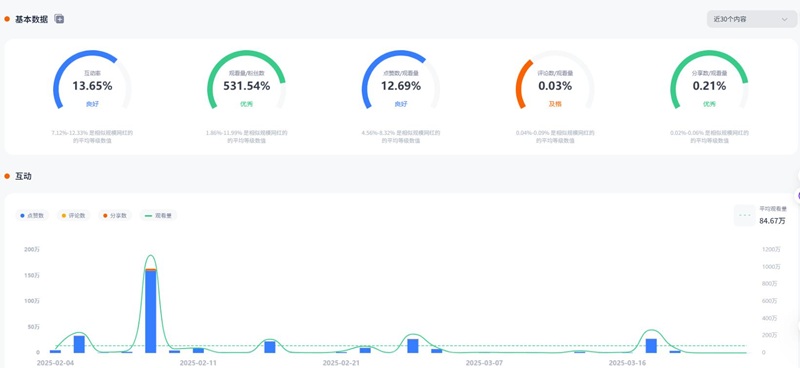Click the 优秀 rating under 0.21%

[709, 104]
